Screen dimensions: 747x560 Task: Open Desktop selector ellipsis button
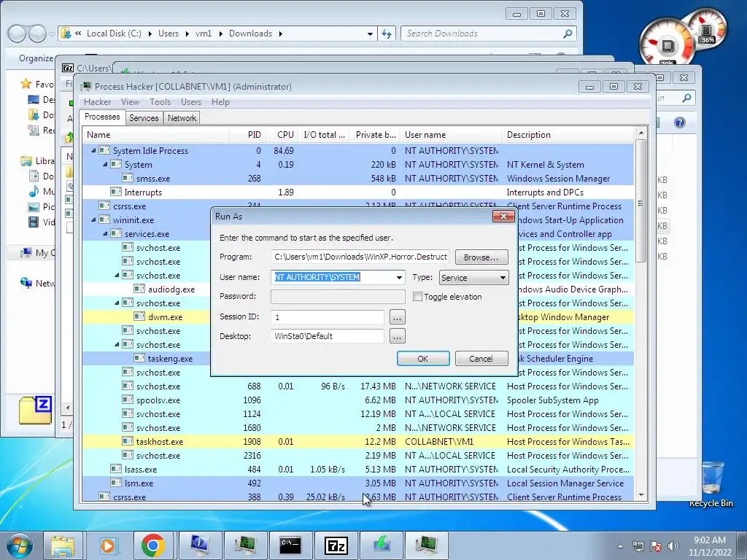click(x=398, y=336)
